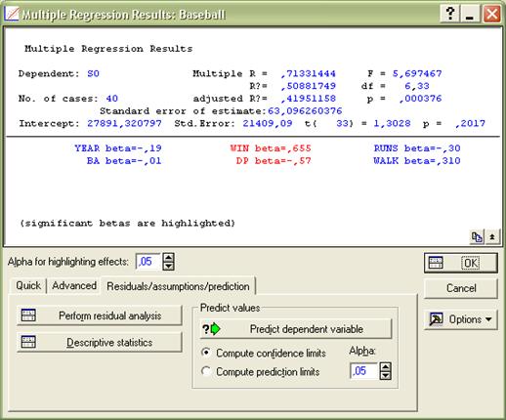This screenshot has width=506, height=420.
Task: Click the title bar help question mark icon
Action: [450, 14]
